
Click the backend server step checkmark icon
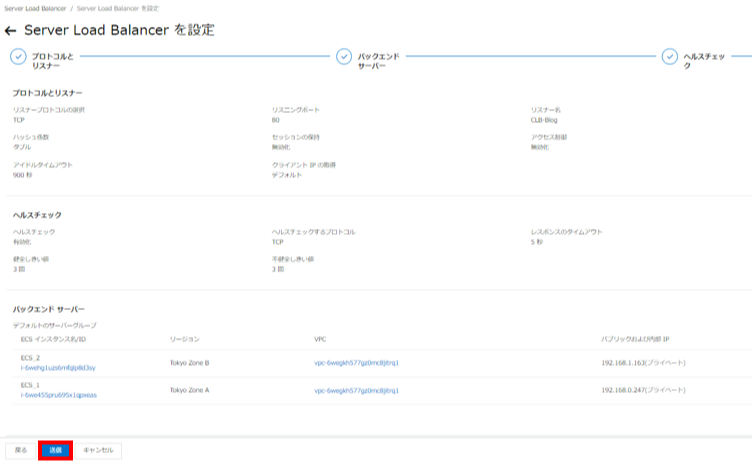click(x=343, y=57)
